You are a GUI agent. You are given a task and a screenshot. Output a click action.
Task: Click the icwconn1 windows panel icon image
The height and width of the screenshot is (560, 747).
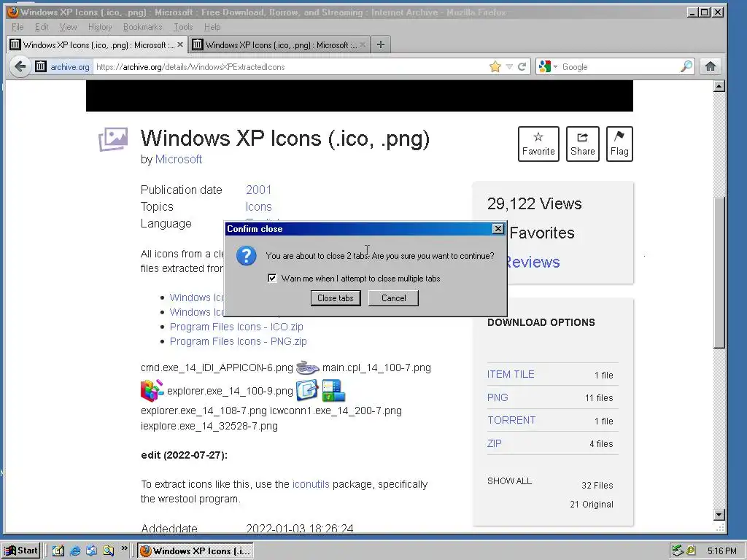point(333,391)
